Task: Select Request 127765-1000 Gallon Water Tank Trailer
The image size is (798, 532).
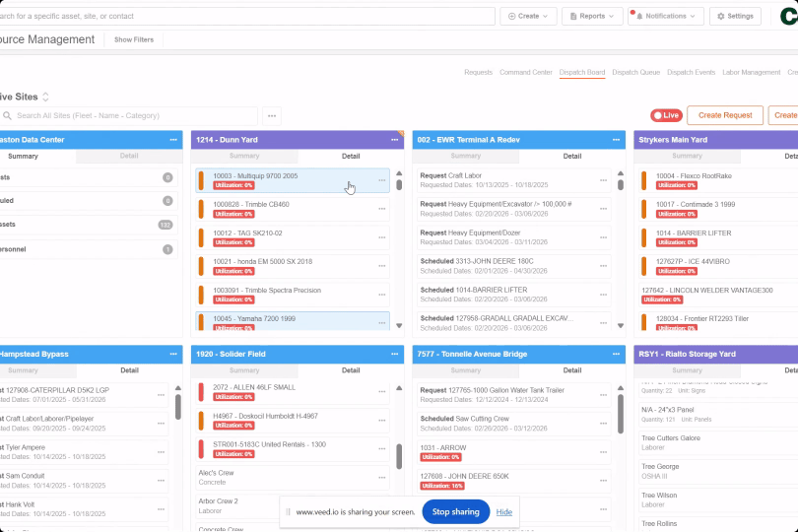Action: pos(513,394)
